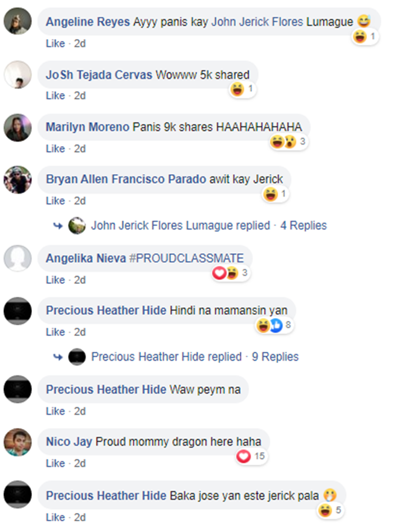Open Nico Jay's profile avatar

point(17,442)
